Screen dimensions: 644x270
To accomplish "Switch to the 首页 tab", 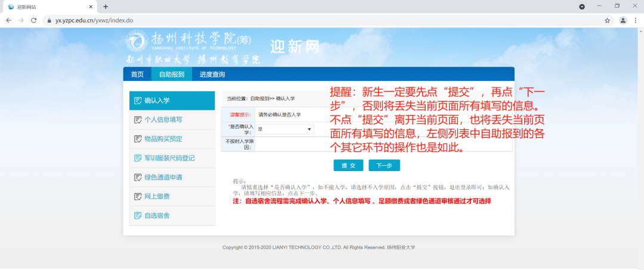I will (137, 75).
